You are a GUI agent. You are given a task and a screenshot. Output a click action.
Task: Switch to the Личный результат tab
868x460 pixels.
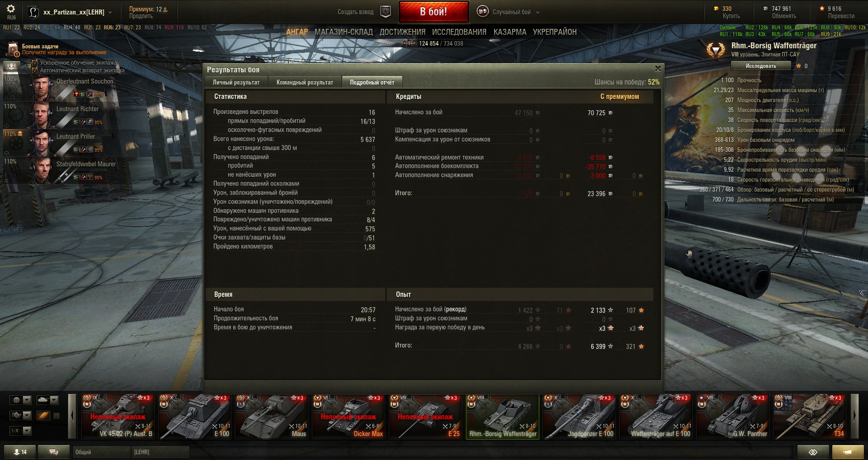point(236,82)
